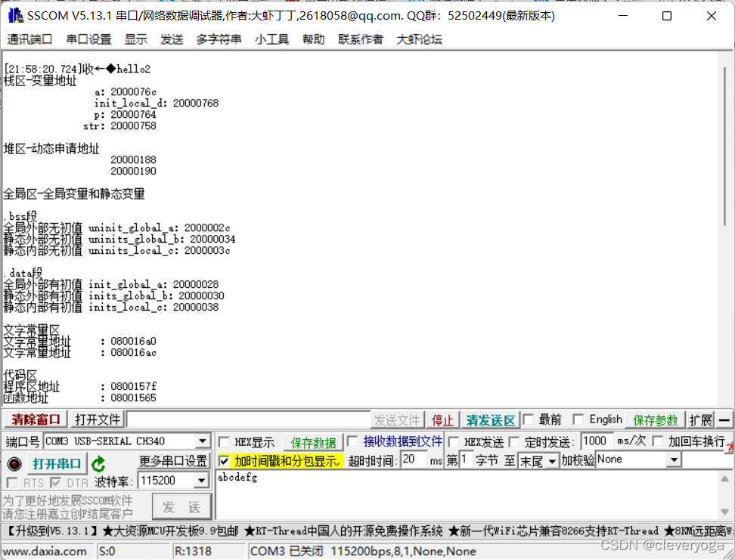
Task: Uncheck 加时间戳和分包显示 option
Action: tap(225, 459)
